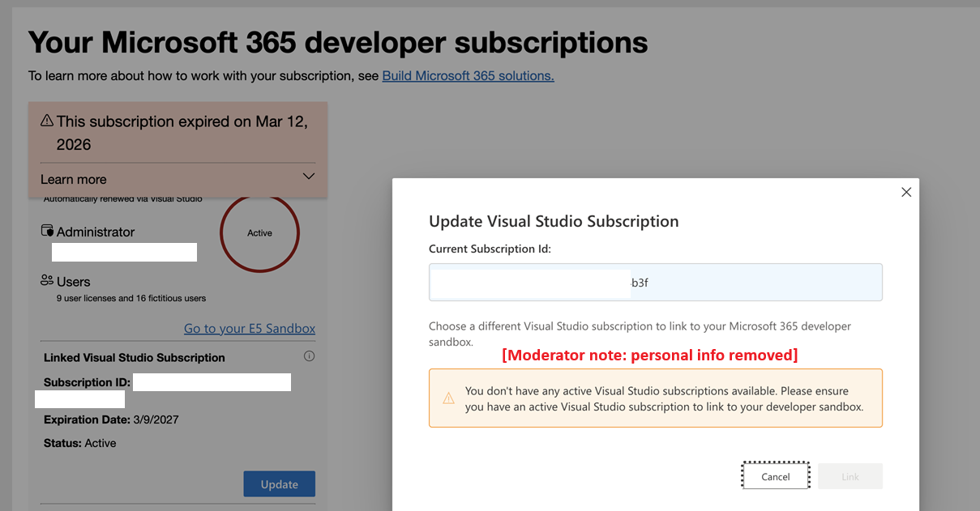Click the expired subscription warning icon

[x=47, y=121]
